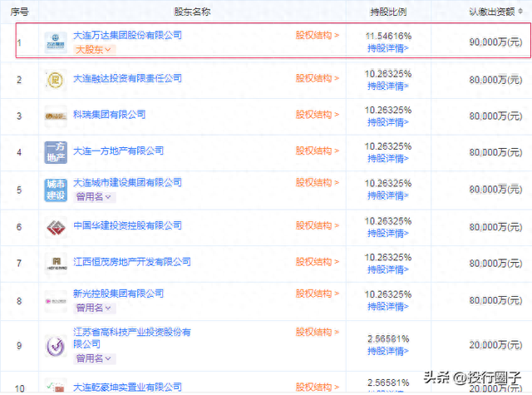Image resolution: width=532 pixels, height=395 pixels.
Task: Expand 曾用名 under 大连城市建设集团
Action: click(94, 197)
